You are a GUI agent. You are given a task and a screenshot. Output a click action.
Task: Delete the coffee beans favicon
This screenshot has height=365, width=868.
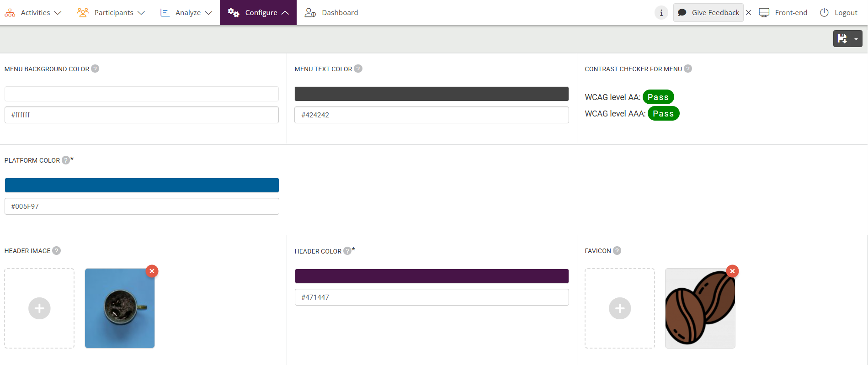[x=732, y=271]
